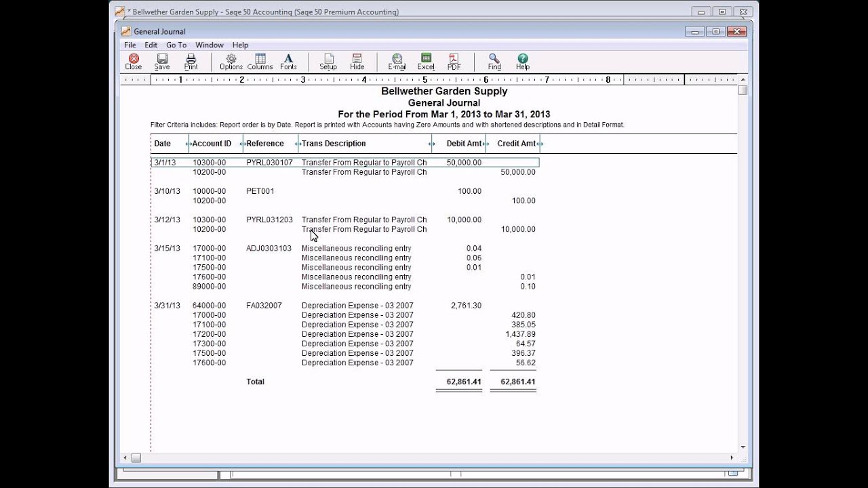Open the Fonts settings
Image resolution: width=868 pixels, height=488 pixels.
coord(288,62)
